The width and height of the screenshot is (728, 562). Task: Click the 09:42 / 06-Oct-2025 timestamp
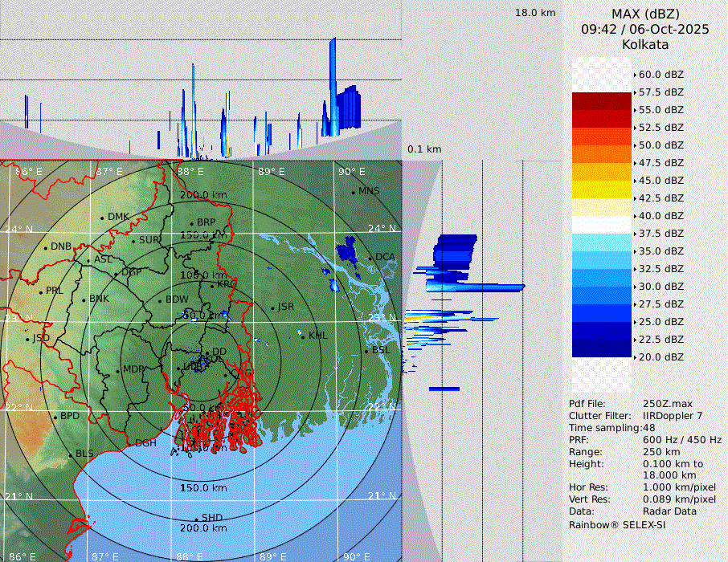644,29
